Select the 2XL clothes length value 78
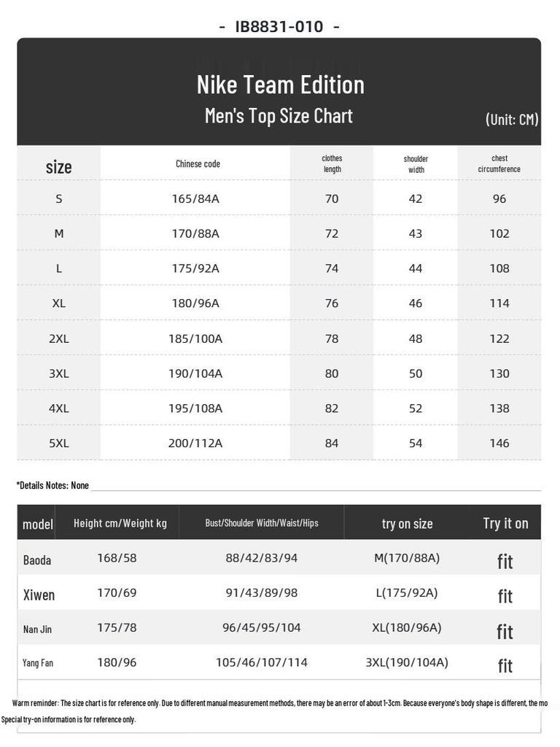560x747 pixels. pos(332,338)
